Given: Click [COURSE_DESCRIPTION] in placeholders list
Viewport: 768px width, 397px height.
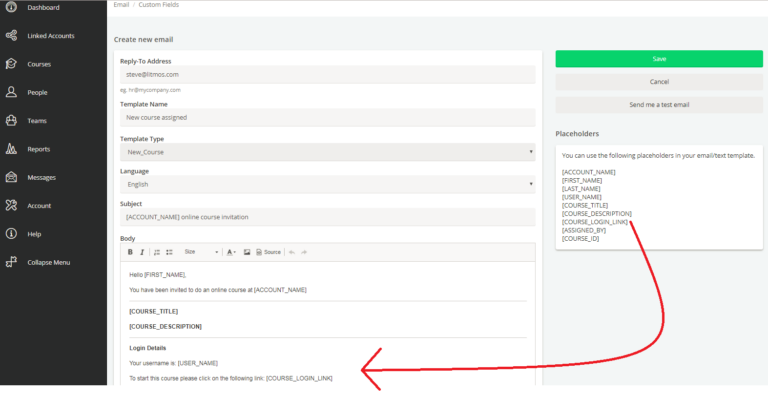Looking at the screenshot, I should point(597,213).
